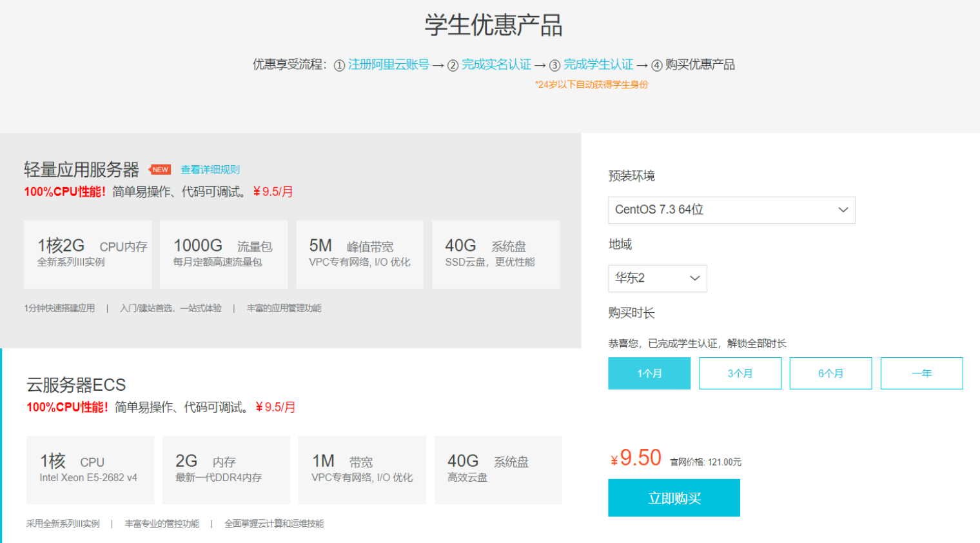980x543 pixels.
Task: Pick the 6个月 purchase duration
Action: click(x=830, y=373)
